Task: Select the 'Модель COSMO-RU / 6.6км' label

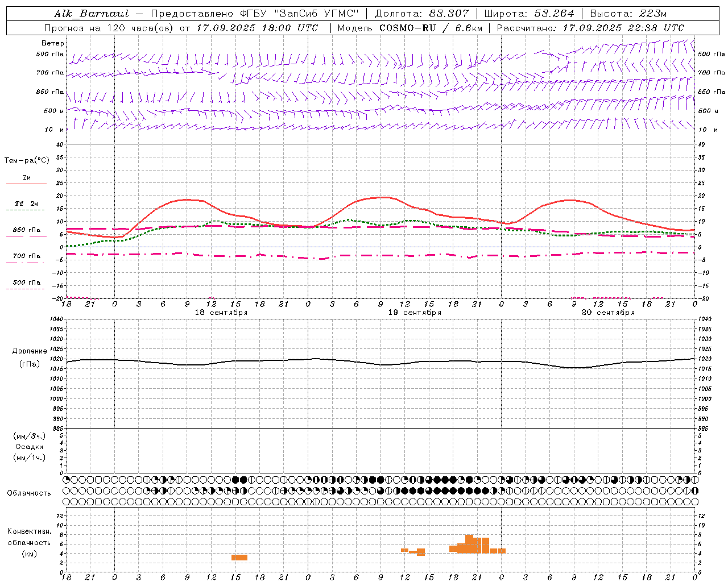Action: [x=410, y=28]
